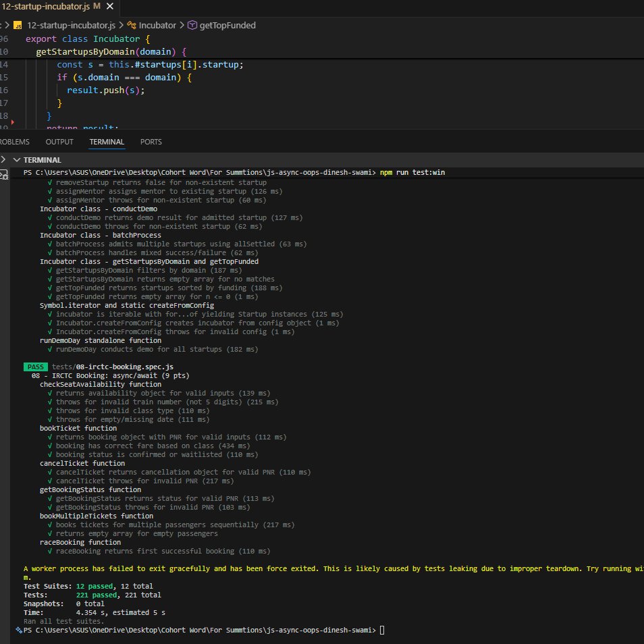Click 'runDemoDay standalone function' heading
This screenshot has height=644, width=644.
(101, 340)
